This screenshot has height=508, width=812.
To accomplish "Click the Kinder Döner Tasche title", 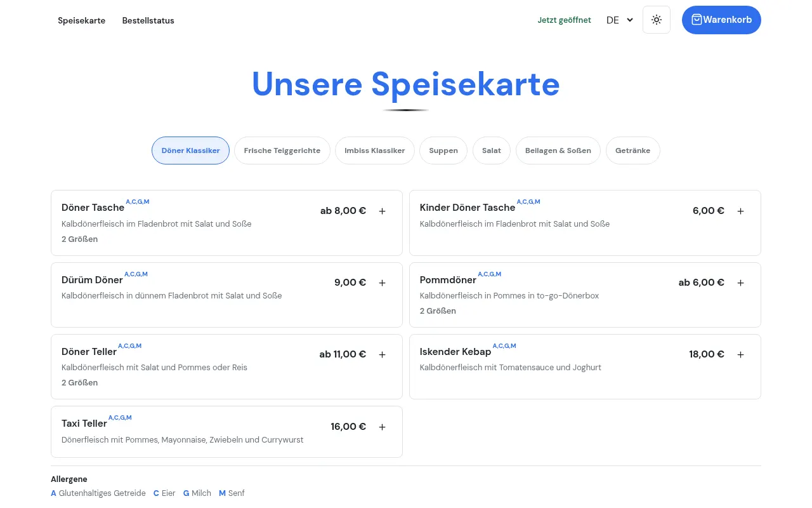I will click(x=468, y=208).
